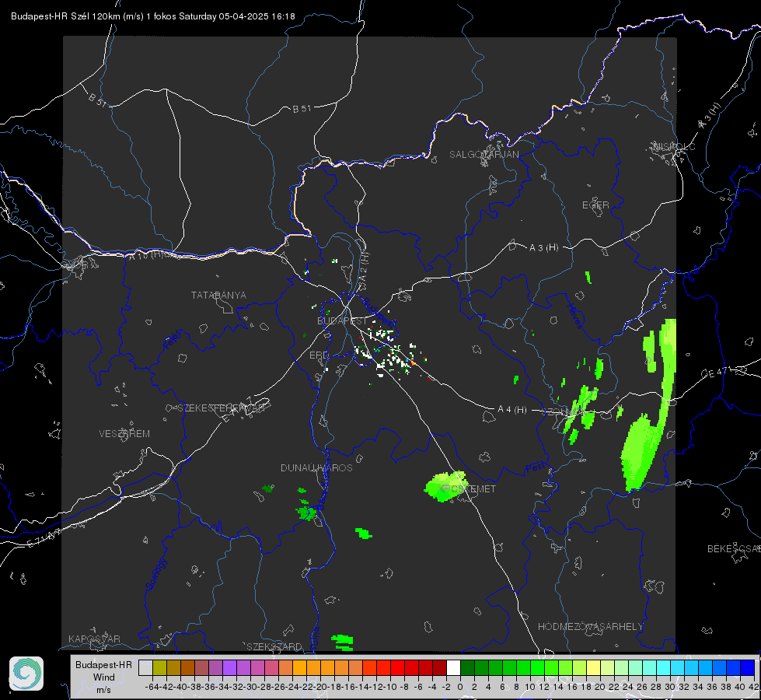The width and height of the screenshot is (761, 700).
Task: Click the Heves county label
Action: (x=575, y=315)
